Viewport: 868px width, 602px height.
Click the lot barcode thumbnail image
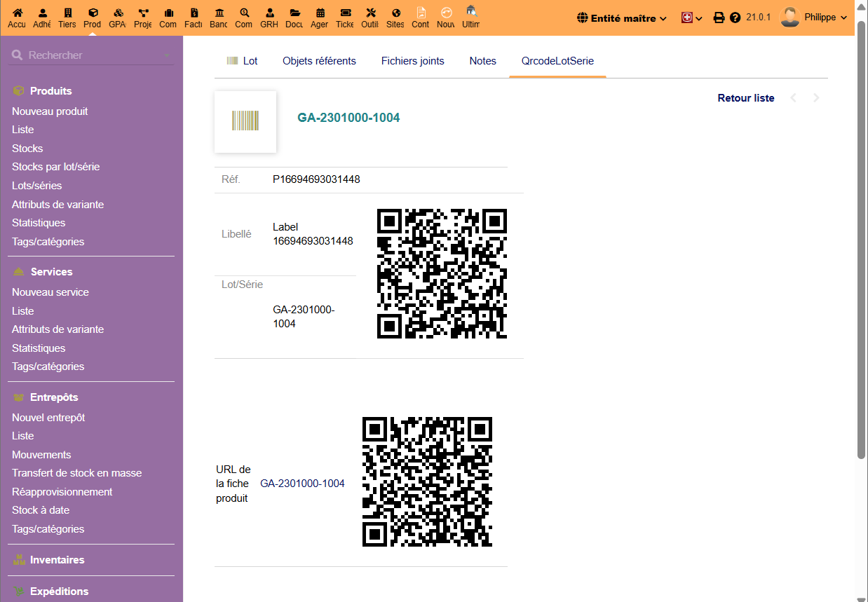click(x=245, y=121)
